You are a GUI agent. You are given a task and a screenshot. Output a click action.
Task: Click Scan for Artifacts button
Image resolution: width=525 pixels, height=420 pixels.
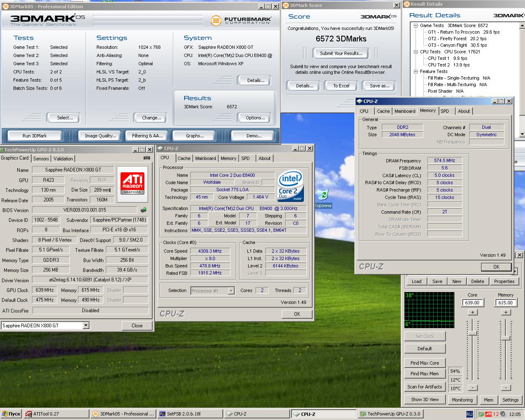pos(425,387)
